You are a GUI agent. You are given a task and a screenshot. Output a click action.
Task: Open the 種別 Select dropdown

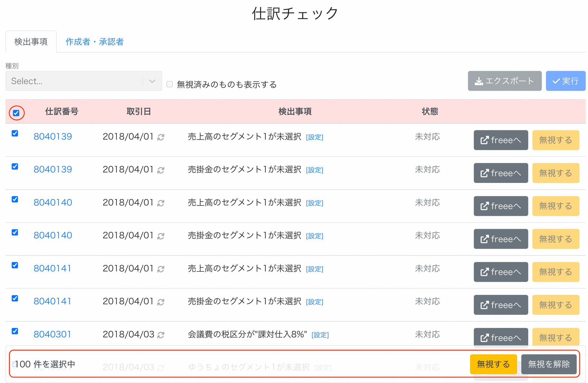[x=84, y=81]
